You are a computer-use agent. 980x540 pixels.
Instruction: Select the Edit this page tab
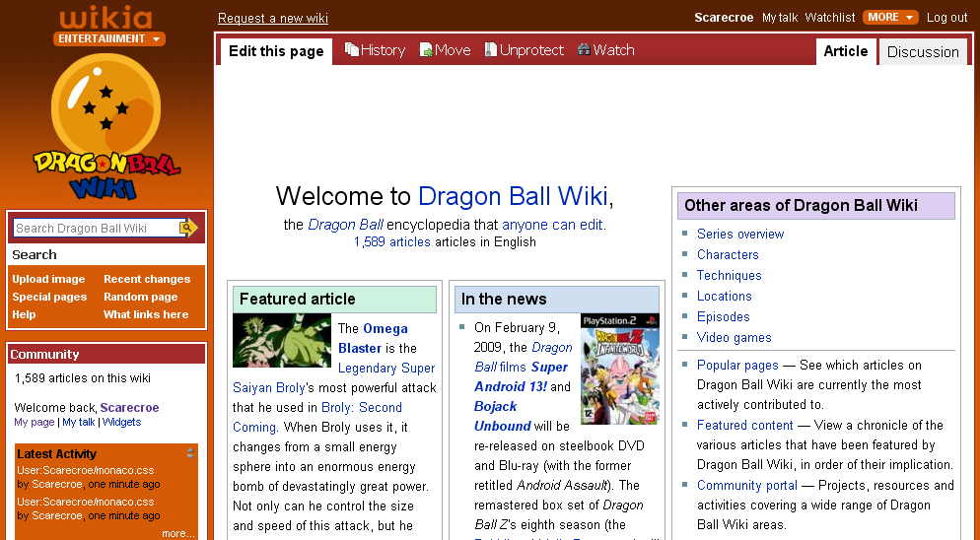pos(276,51)
